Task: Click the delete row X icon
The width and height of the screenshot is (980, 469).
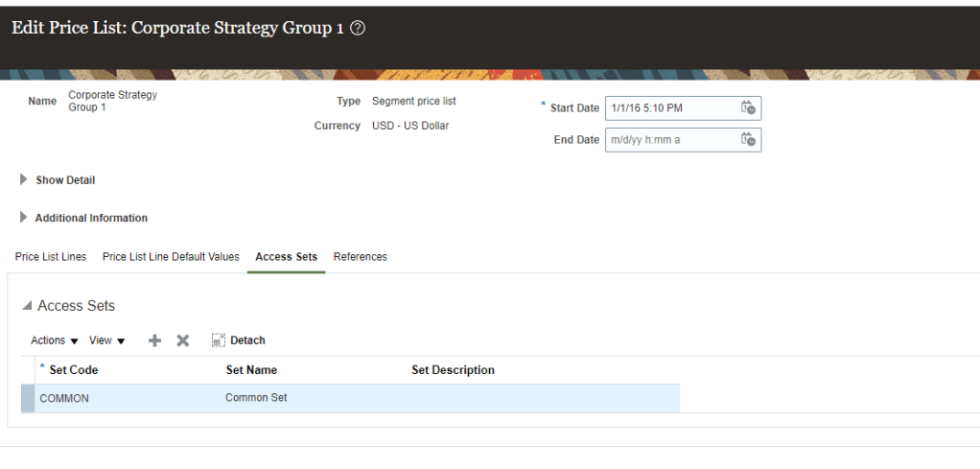Action: pos(183,340)
